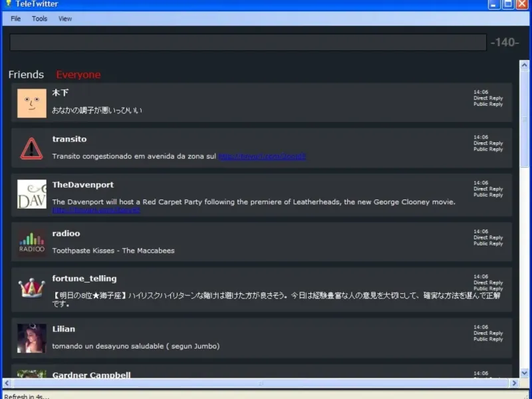The height and width of the screenshot is (399, 532).
Task: Click the radioo equalizer logo avatar
Action: point(32,243)
